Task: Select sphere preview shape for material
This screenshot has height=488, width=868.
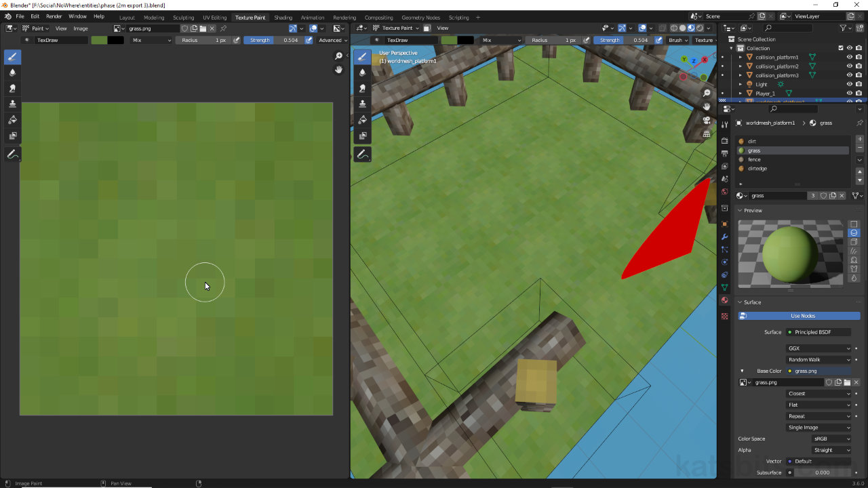Action: pos(854,233)
